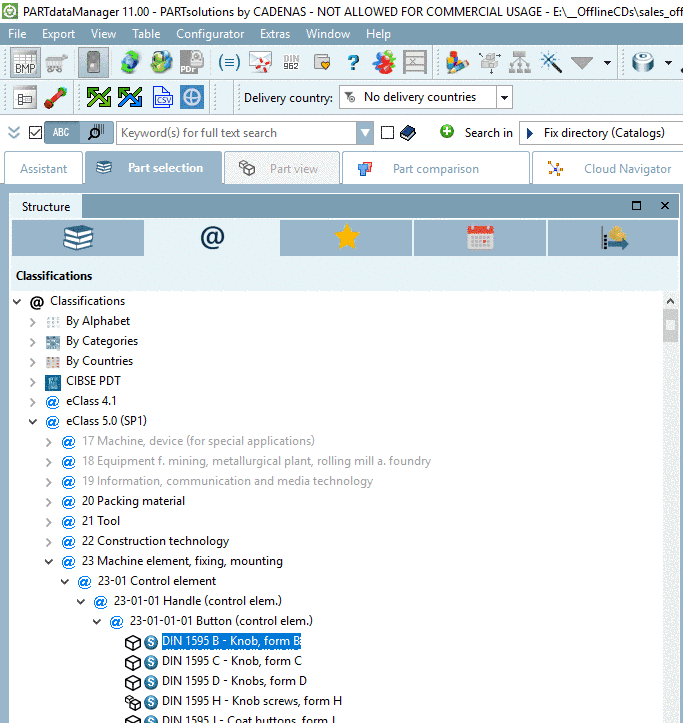Maximize the Structure panel
Screen dimensions: 683x723
pyautogui.click(x=636, y=206)
